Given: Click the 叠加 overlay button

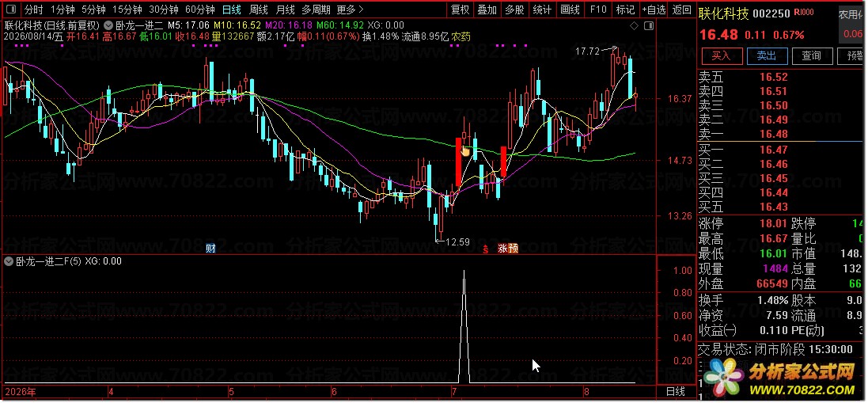Looking at the screenshot, I should click(x=487, y=10).
